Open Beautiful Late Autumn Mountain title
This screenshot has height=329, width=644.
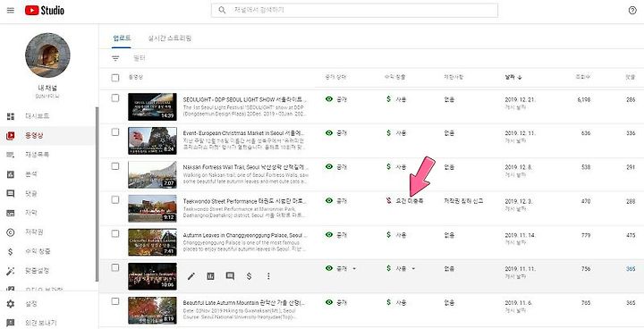(x=244, y=303)
